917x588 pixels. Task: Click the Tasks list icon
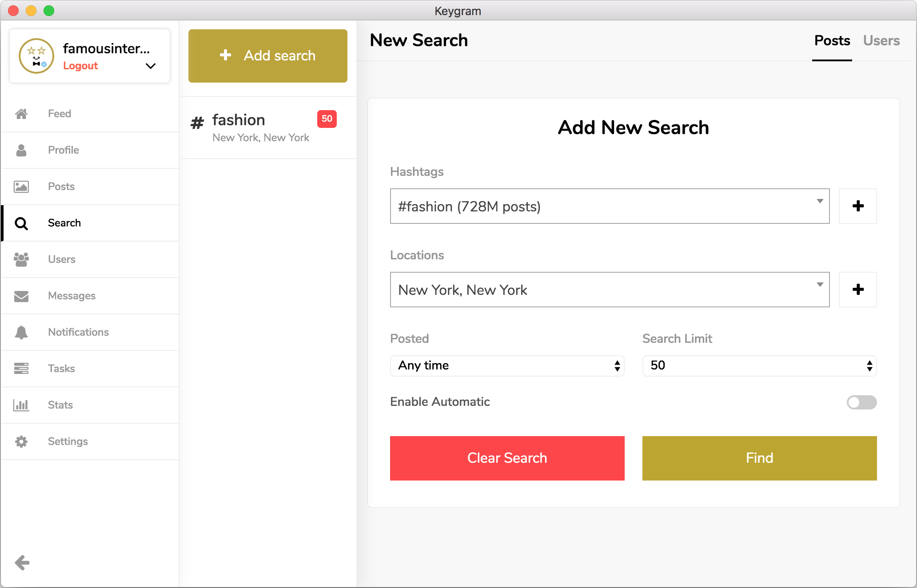click(x=21, y=369)
